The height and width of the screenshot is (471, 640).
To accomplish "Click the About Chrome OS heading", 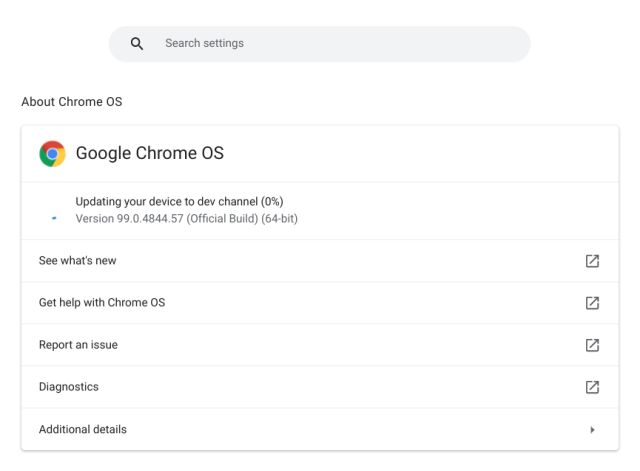I will click(x=72, y=102).
